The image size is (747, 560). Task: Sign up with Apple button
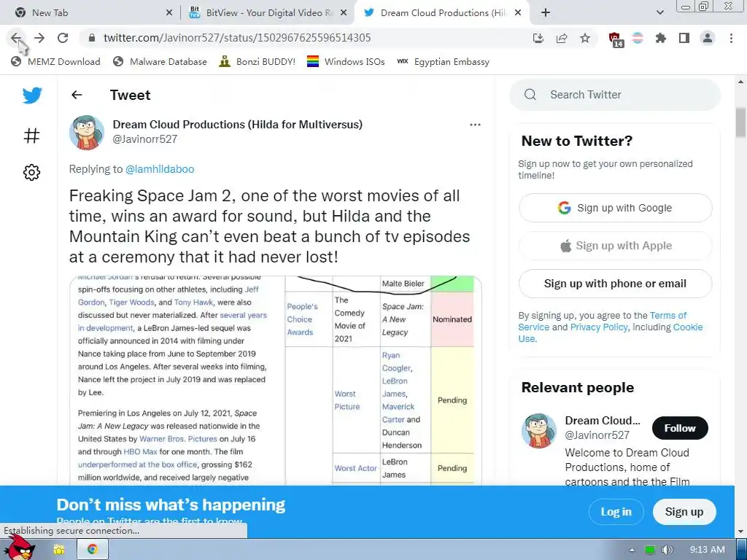615,246
